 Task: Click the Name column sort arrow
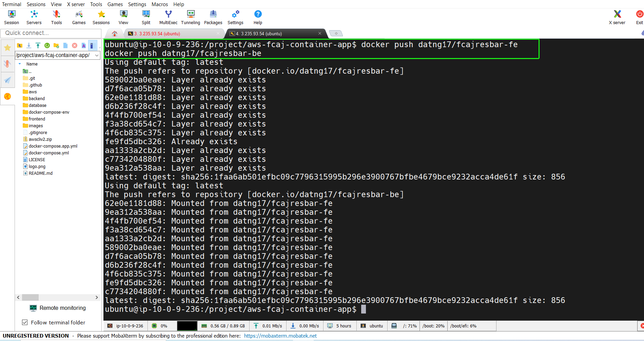[x=20, y=64]
